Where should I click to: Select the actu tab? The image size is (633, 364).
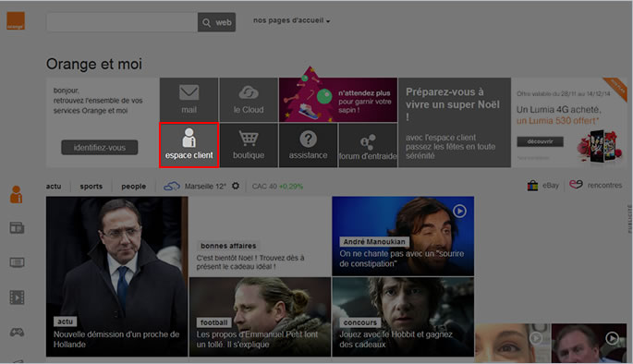pyautogui.click(x=54, y=187)
